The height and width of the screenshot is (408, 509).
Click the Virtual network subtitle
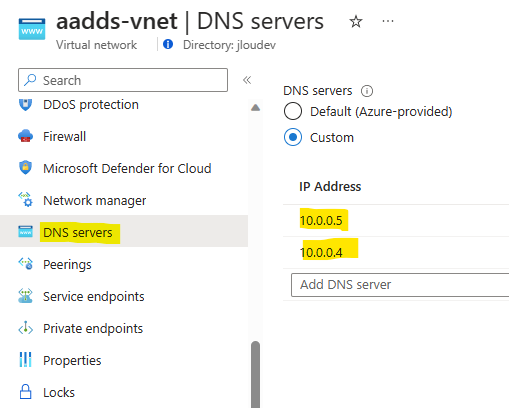(96, 45)
